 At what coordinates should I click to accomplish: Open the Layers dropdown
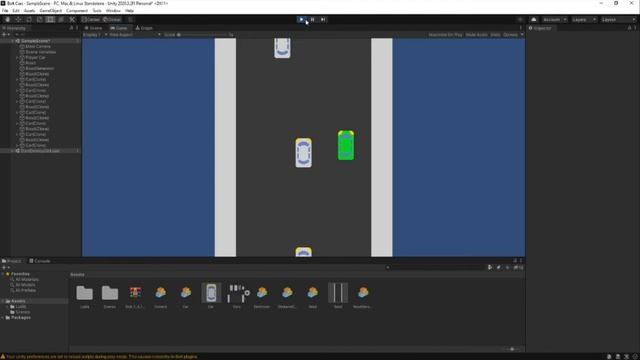pyautogui.click(x=584, y=19)
